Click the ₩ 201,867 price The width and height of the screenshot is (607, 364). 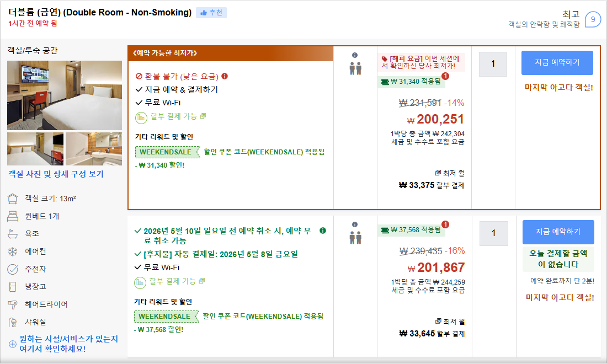tap(436, 267)
